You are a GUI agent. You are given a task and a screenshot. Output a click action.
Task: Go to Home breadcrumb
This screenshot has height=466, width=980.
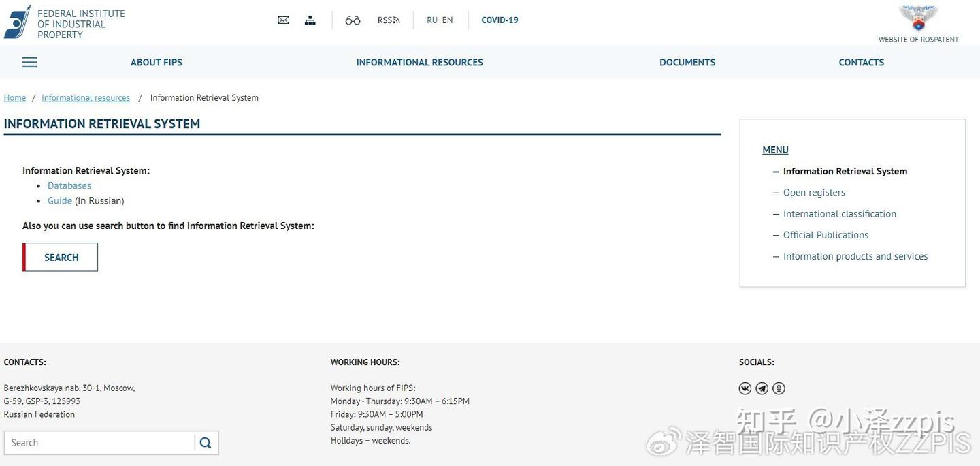[x=15, y=98]
